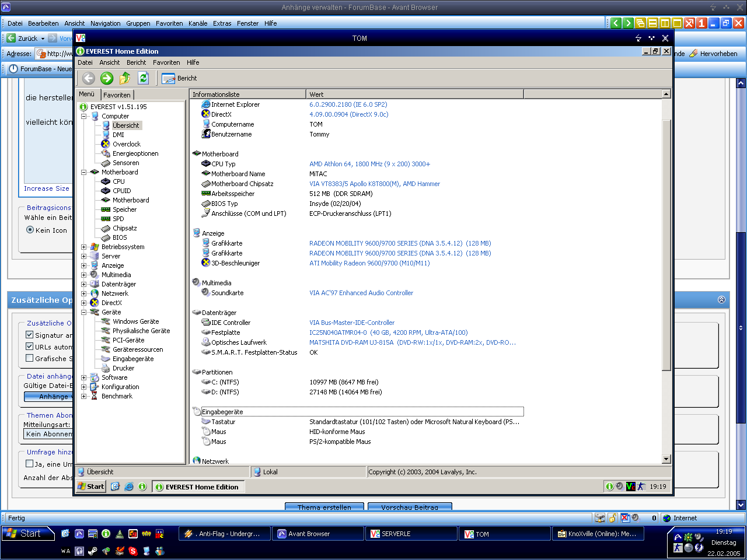Click VIA VT8383/5 Apollo chipset link

tap(375, 184)
